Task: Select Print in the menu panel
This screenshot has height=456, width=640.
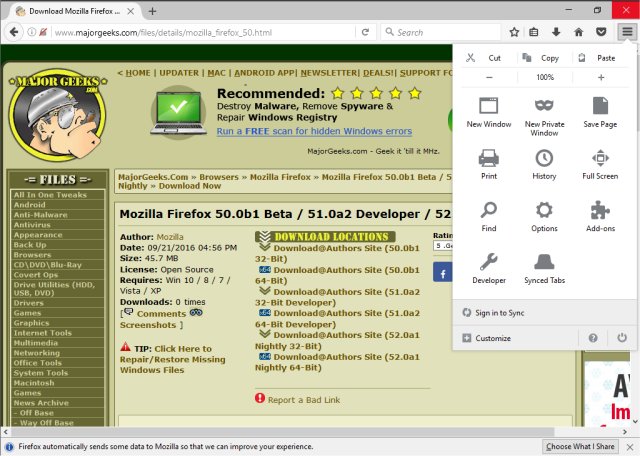Action: (489, 165)
